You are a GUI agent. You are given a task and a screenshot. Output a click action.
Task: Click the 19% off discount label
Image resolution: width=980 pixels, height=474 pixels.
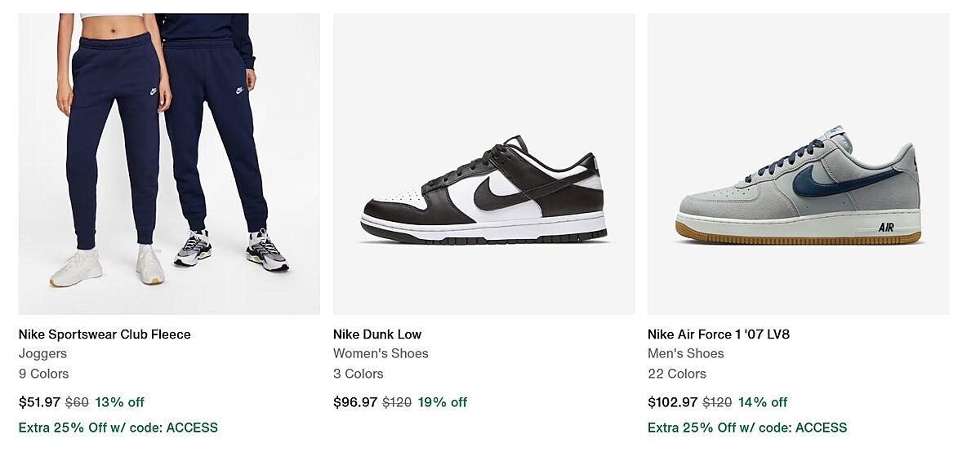pos(443,402)
